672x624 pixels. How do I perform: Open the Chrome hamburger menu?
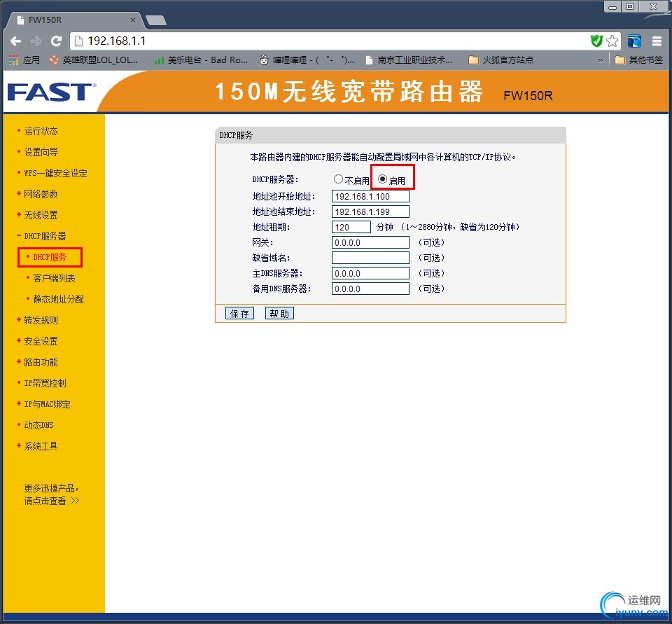657,41
